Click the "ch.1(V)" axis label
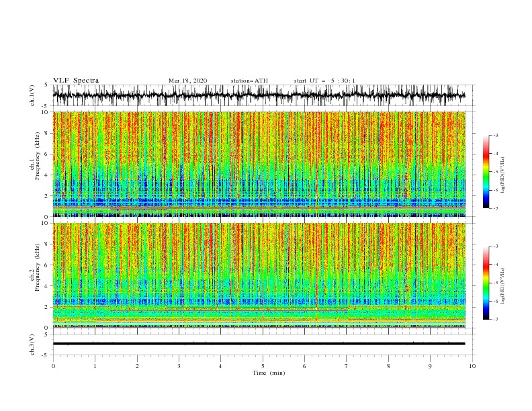 (x=32, y=95)
